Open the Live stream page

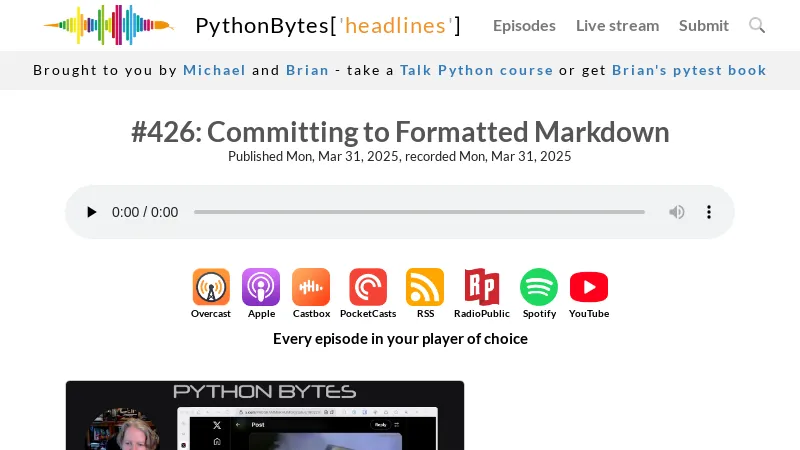point(617,25)
